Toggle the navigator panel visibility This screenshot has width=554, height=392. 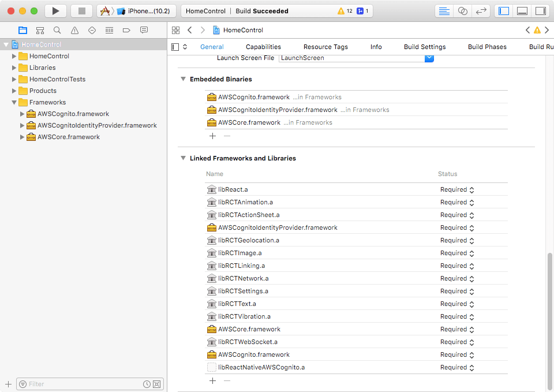click(x=503, y=11)
